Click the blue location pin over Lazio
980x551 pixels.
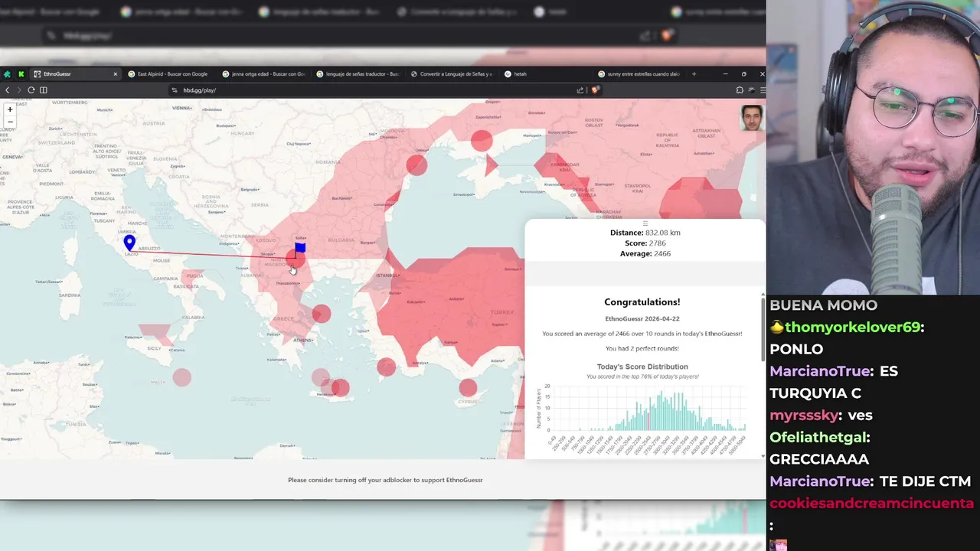129,243
